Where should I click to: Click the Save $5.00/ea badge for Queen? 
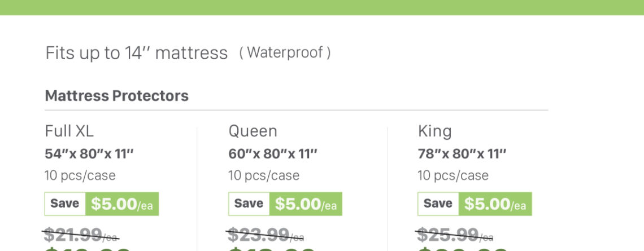coord(285,204)
